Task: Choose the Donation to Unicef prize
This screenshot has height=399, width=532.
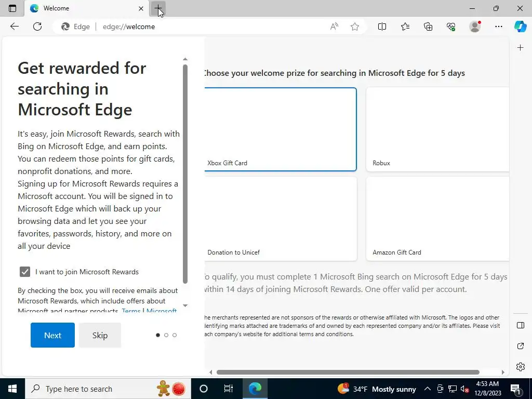Action: tap(280, 219)
